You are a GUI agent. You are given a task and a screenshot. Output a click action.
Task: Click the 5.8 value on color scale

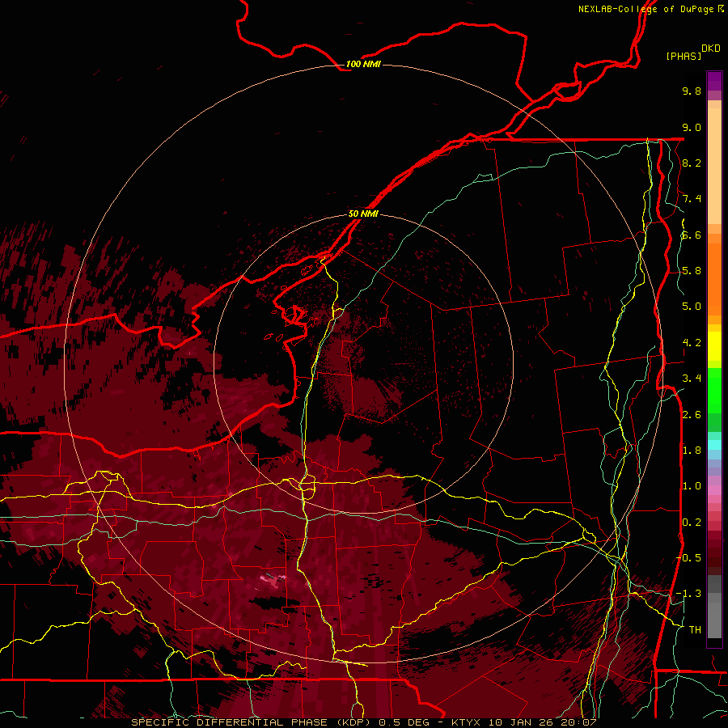pos(692,271)
